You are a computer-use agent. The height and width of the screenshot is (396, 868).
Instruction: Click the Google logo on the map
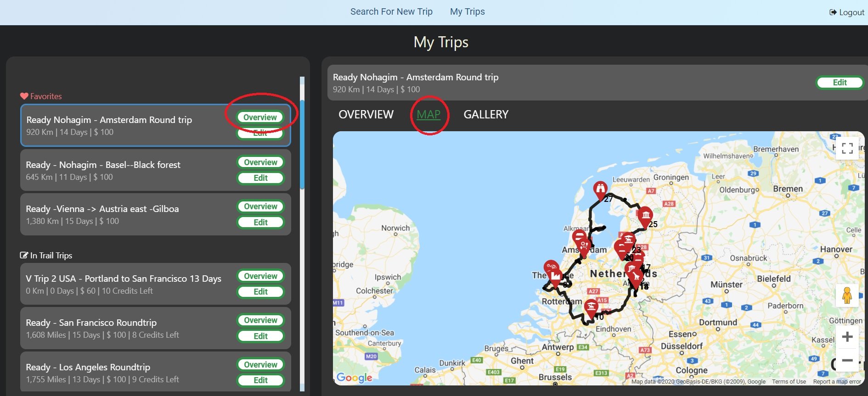(x=354, y=377)
